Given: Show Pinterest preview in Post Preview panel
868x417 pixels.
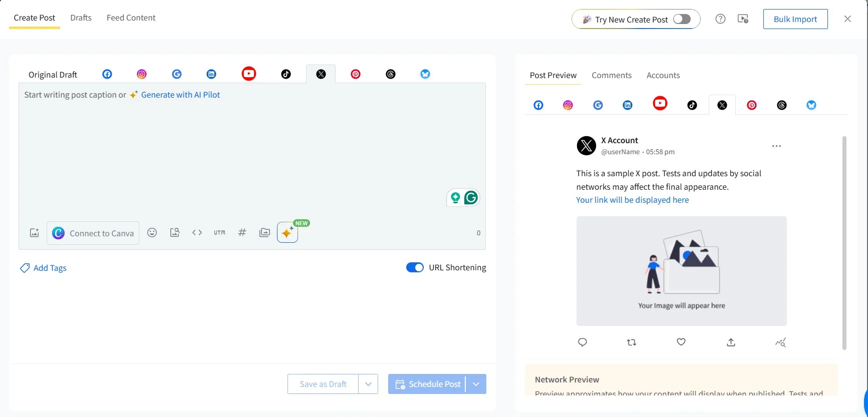Looking at the screenshot, I should click(x=752, y=105).
